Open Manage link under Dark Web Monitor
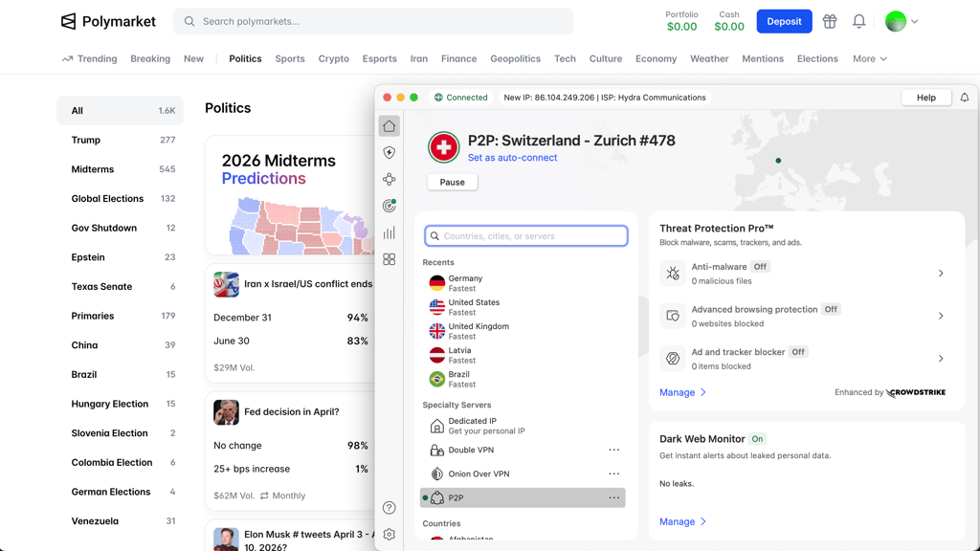Image resolution: width=980 pixels, height=551 pixels. coord(682,521)
